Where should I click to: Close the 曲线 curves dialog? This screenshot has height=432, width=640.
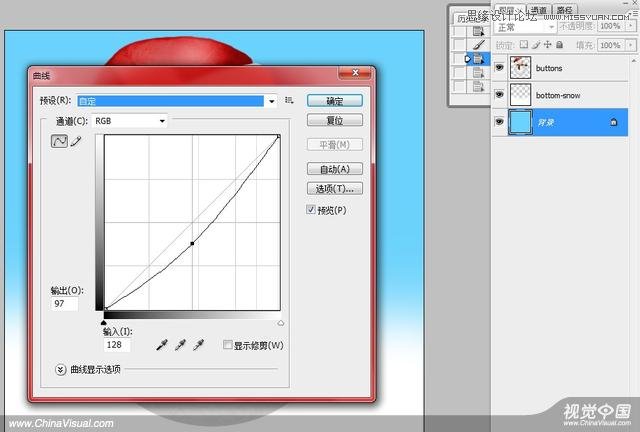(x=355, y=73)
